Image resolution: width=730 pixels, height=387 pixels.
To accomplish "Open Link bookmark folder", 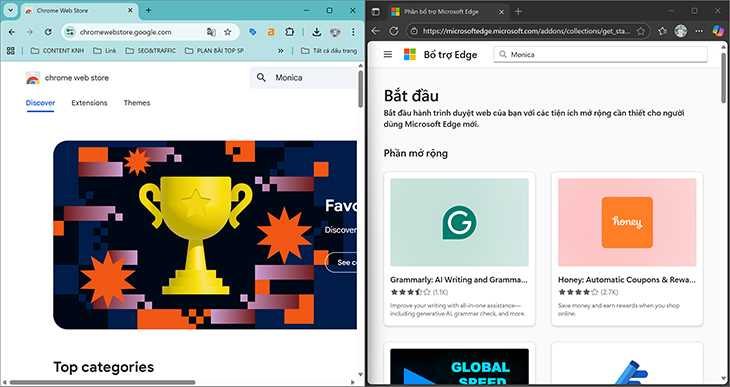I will point(105,50).
